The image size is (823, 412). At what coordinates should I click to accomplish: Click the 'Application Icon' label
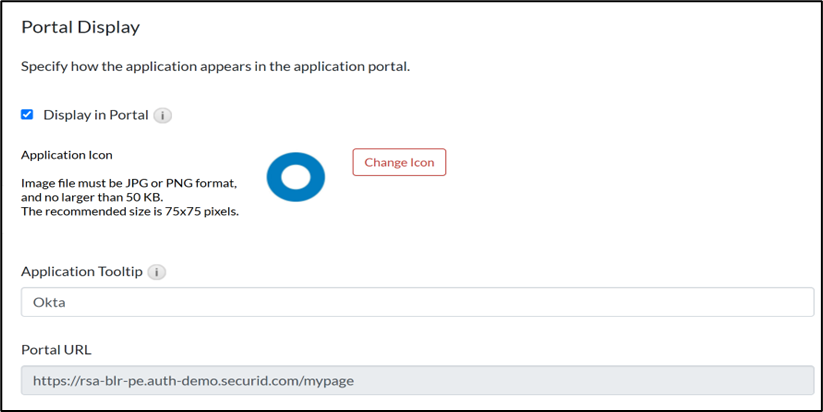pos(67,155)
